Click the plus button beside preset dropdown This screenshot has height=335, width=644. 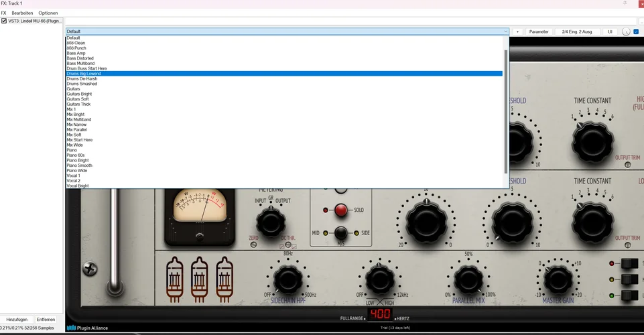pyautogui.click(x=517, y=31)
